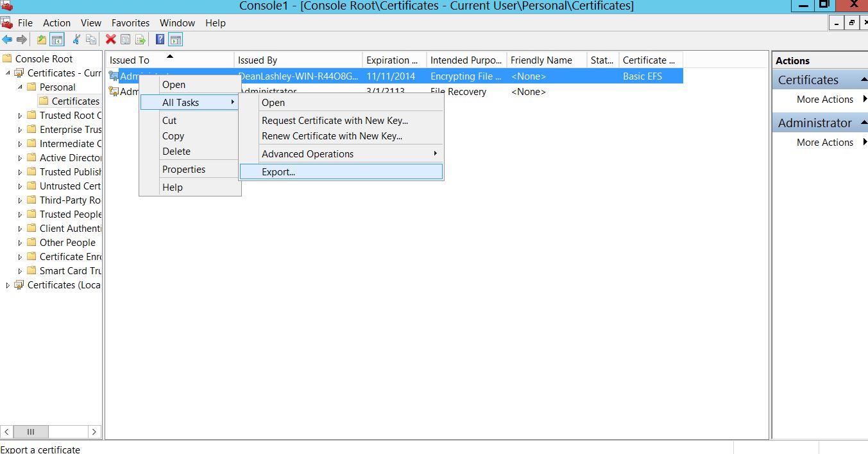Screen dimensions: 868x454
Task: Toggle Show/Hide Console Tree button
Action: pyautogui.click(x=57, y=40)
